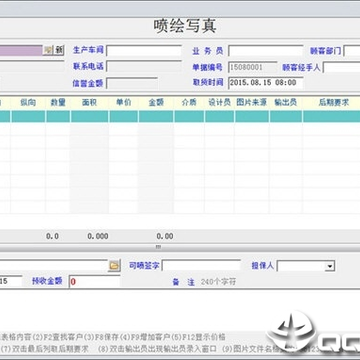Click the 图片来源 column header
Viewport: 360px width, 360px height.
pos(252,103)
